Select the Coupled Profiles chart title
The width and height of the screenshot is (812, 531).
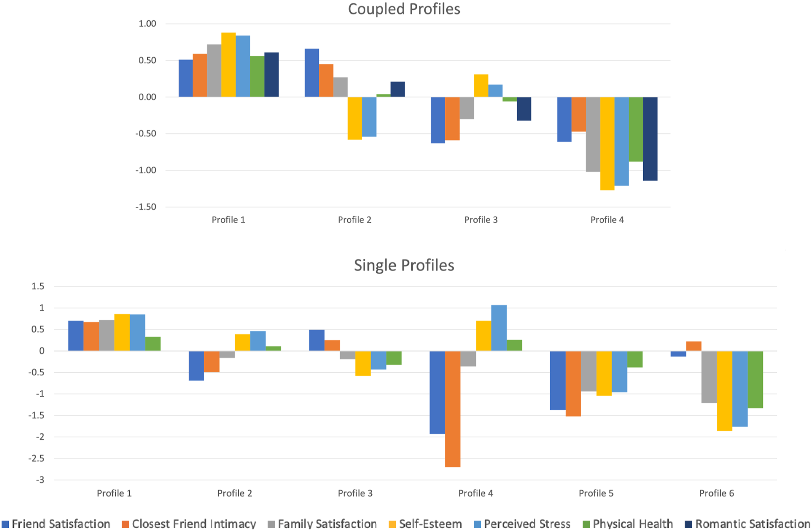[404, 9]
